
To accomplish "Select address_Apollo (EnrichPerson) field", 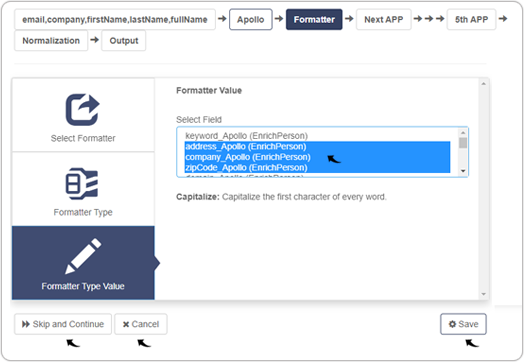I will click(317, 146).
